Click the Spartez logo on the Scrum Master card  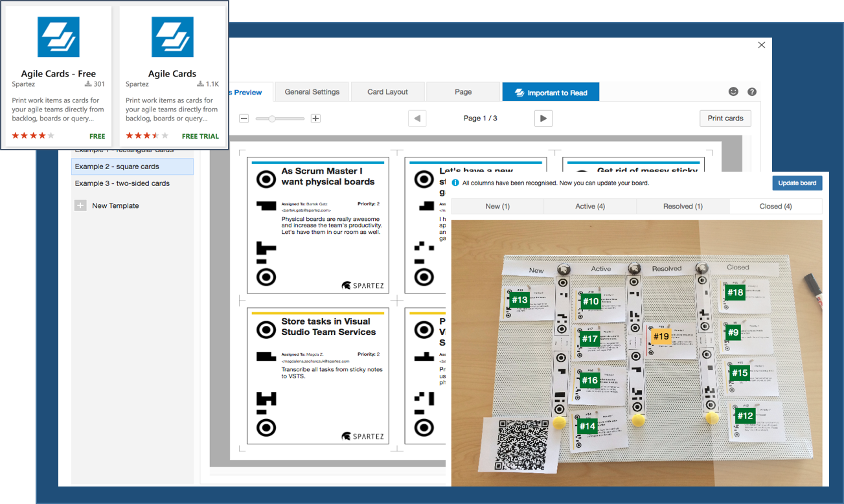[x=363, y=285]
